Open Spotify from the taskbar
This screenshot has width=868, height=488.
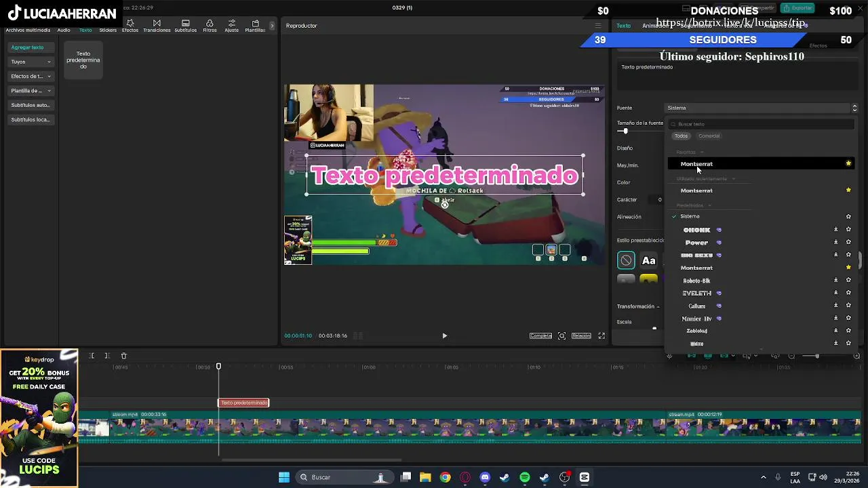click(524, 477)
